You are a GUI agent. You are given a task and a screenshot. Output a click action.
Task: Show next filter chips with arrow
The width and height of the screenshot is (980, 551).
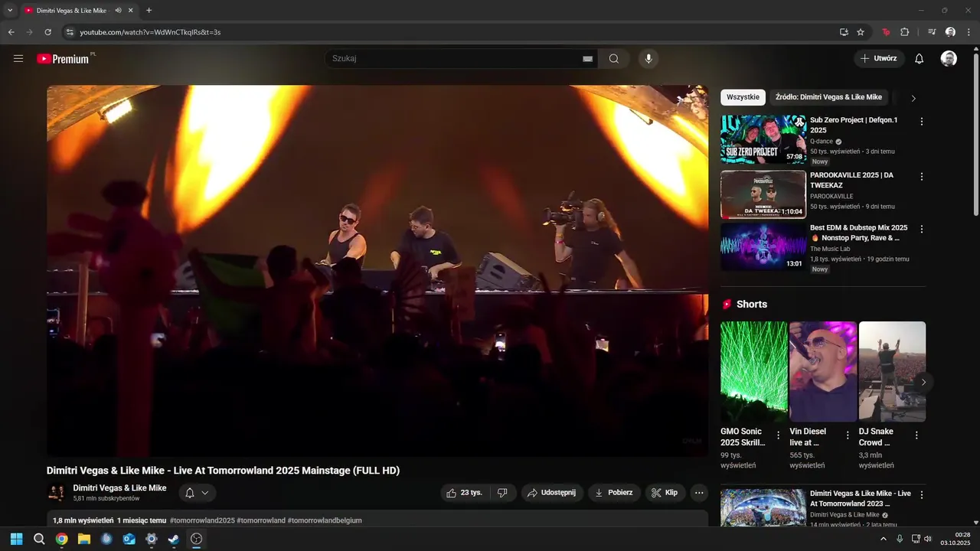tap(913, 98)
